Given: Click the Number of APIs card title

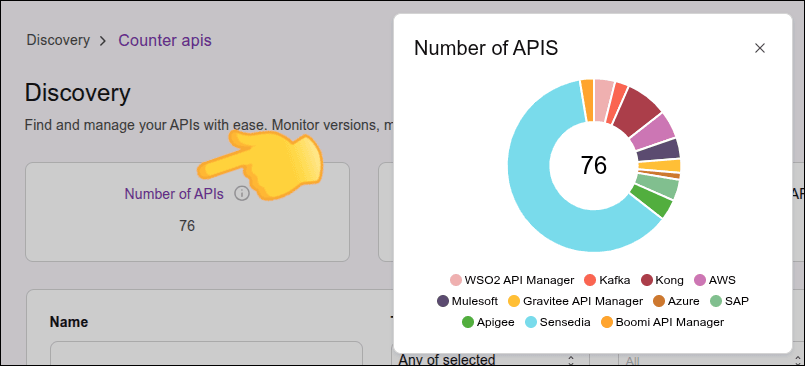Looking at the screenshot, I should pyautogui.click(x=174, y=194).
